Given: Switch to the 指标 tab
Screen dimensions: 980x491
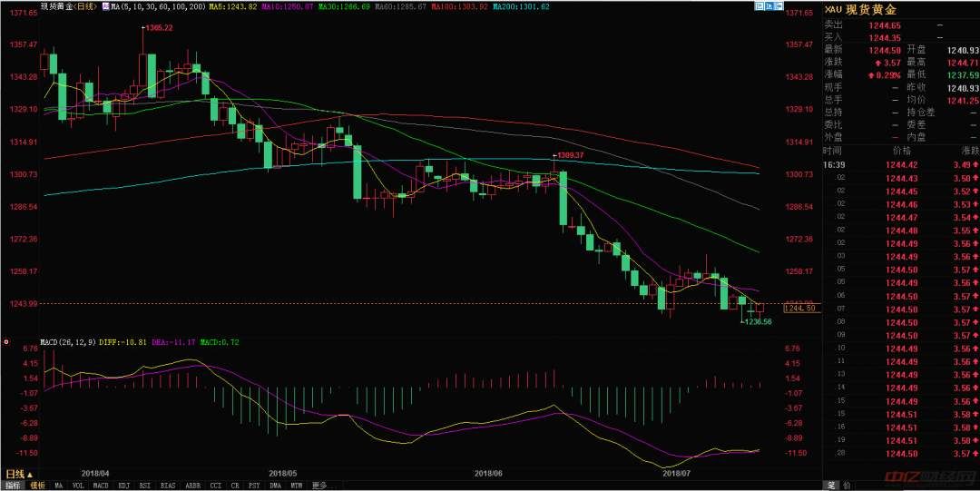Looking at the screenshot, I should (x=13, y=486).
